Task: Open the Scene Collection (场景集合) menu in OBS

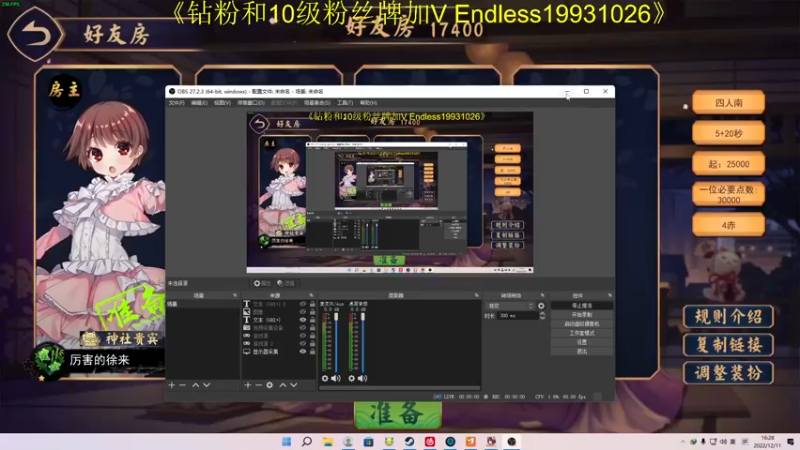Action: point(317,103)
